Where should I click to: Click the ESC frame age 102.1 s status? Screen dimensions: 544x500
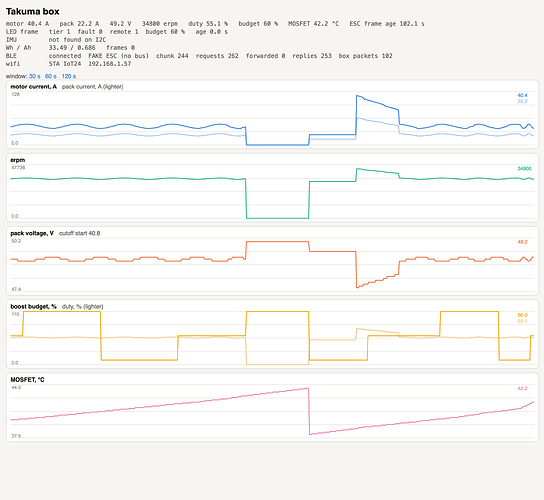coord(387,24)
